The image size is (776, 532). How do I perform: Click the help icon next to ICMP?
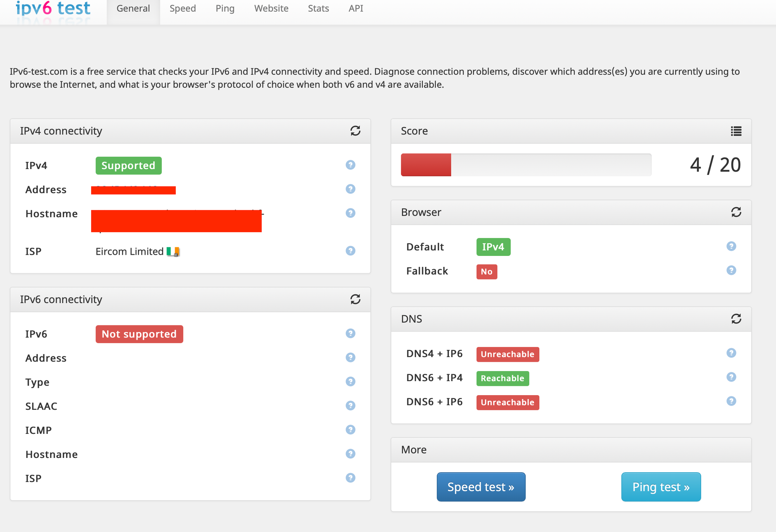point(350,430)
